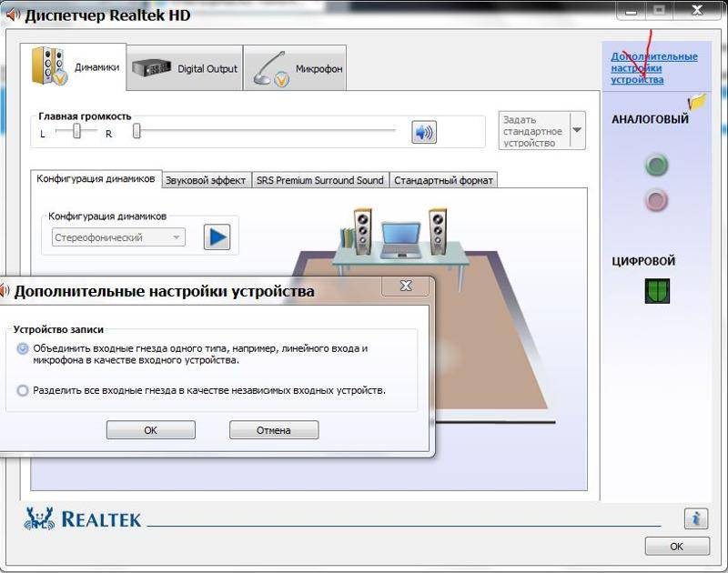Screen dimensions: 728x573
Task: Minimize the Диспетчер Realtek HD window
Action: click(631, 11)
